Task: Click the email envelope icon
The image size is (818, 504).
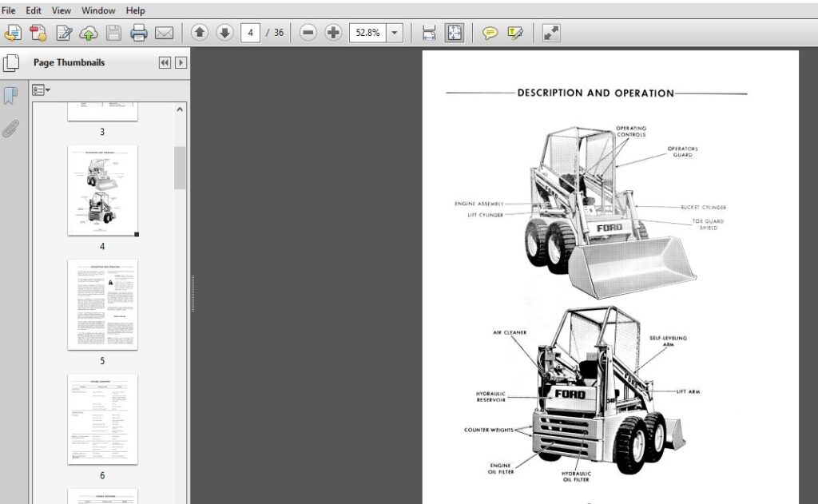Action: click(x=164, y=33)
